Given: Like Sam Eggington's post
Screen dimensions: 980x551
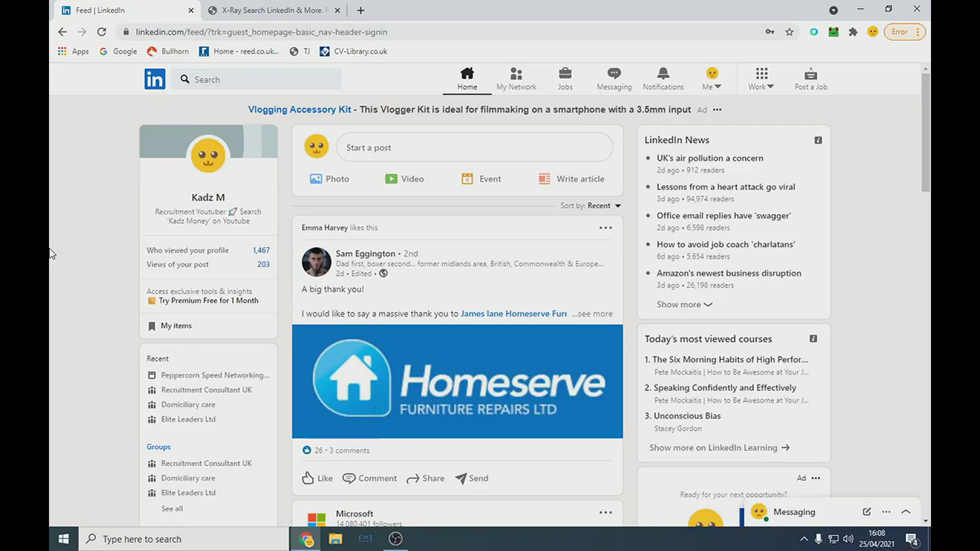Looking at the screenshot, I should pyautogui.click(x=317, y=478).
